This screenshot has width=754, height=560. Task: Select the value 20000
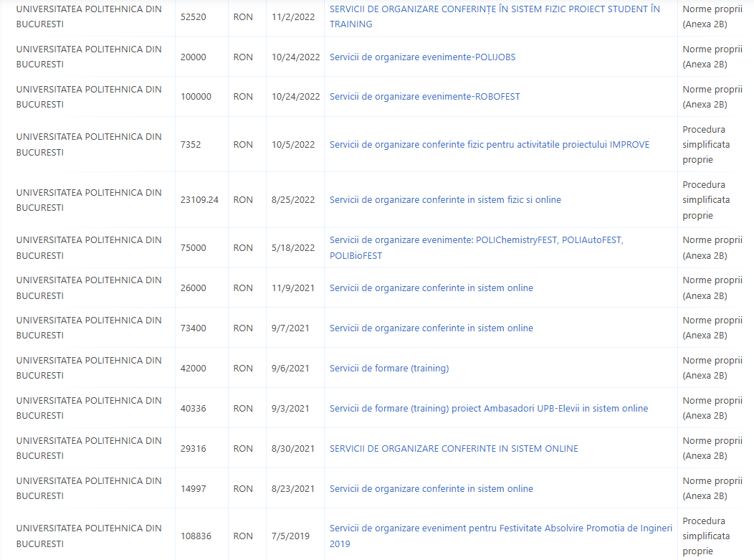194,57
